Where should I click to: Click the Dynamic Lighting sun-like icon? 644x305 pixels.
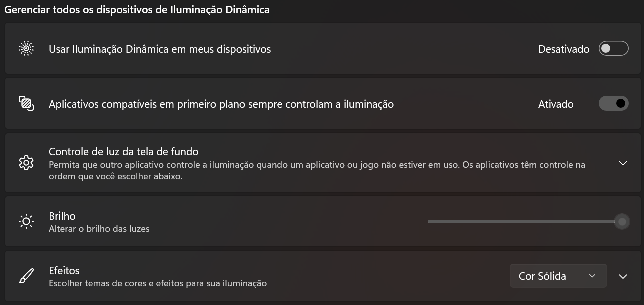26,49
